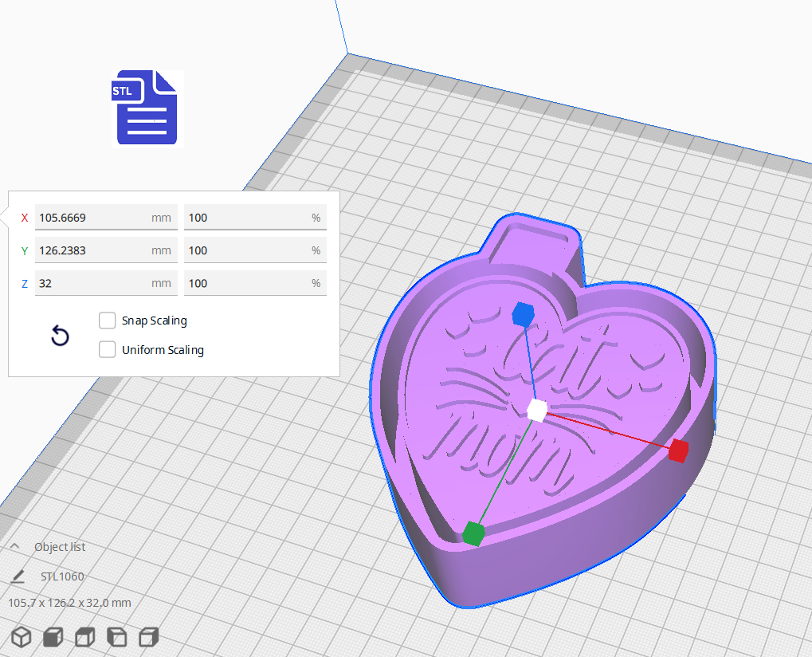The height and width of the screenshot is (657, 812).
Task: Select the normal model mesh type icon
Action: click(x=22, y=637)
